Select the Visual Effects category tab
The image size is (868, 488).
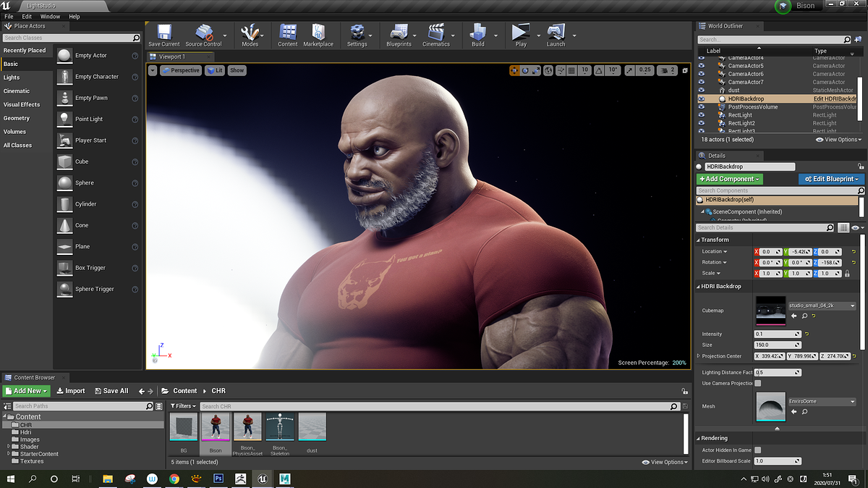22,104
